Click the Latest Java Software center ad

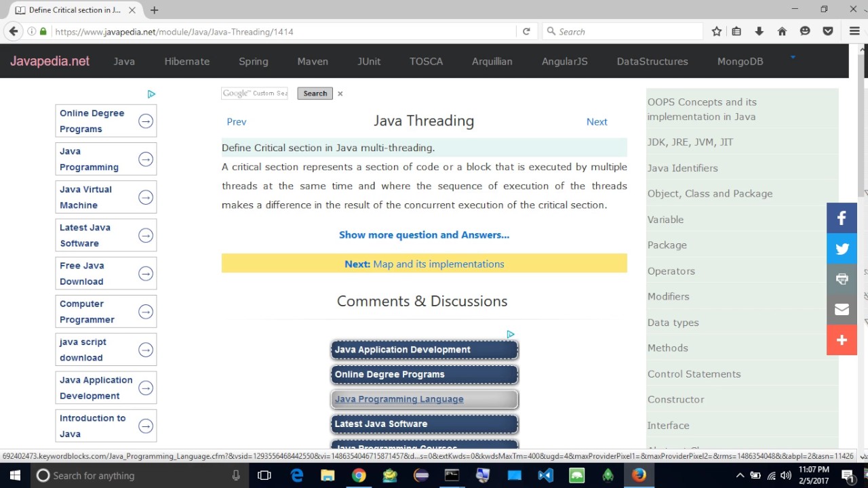[x=425, y=424]
